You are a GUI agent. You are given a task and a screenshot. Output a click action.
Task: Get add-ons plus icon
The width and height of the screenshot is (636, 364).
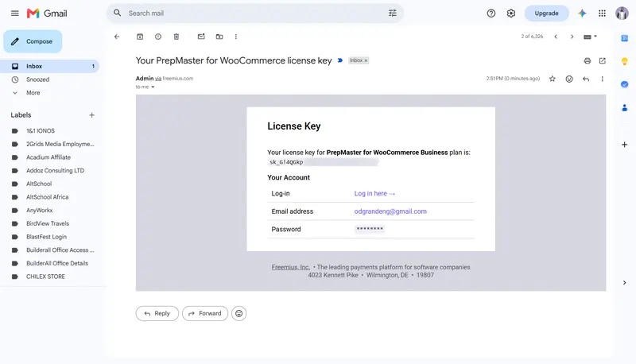(x=624, y=145)
